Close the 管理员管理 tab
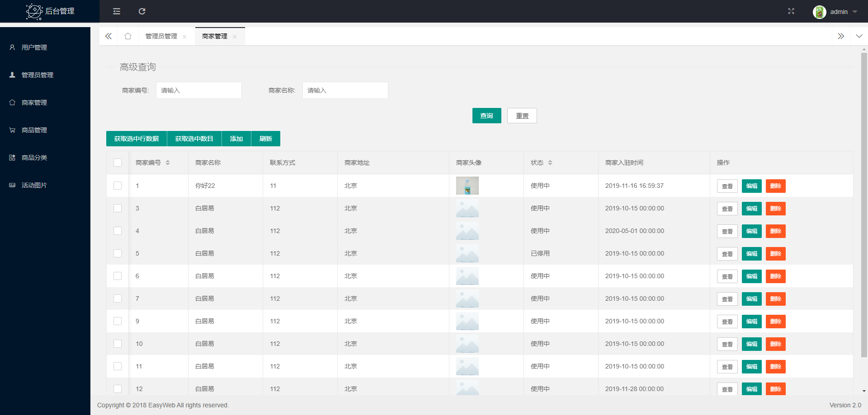This screenshot has height=415, width=868. point(184,37)
